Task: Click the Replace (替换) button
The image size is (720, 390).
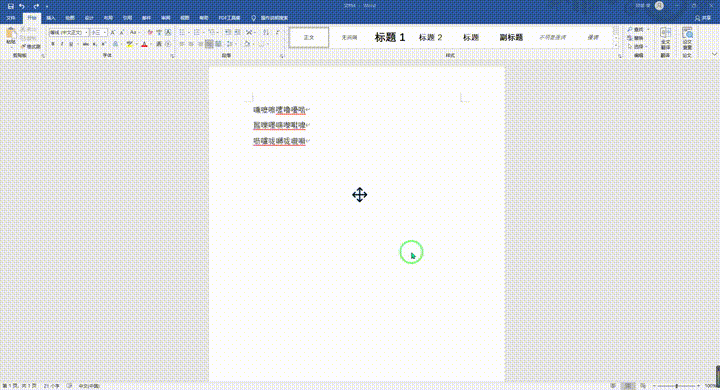Action: pyautogui.click(x=636, y=38)
